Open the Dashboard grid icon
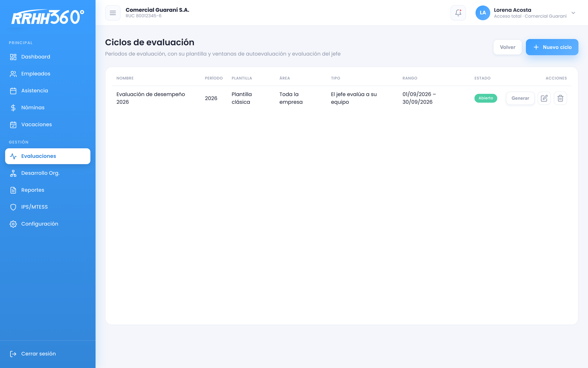 point(13,57)
